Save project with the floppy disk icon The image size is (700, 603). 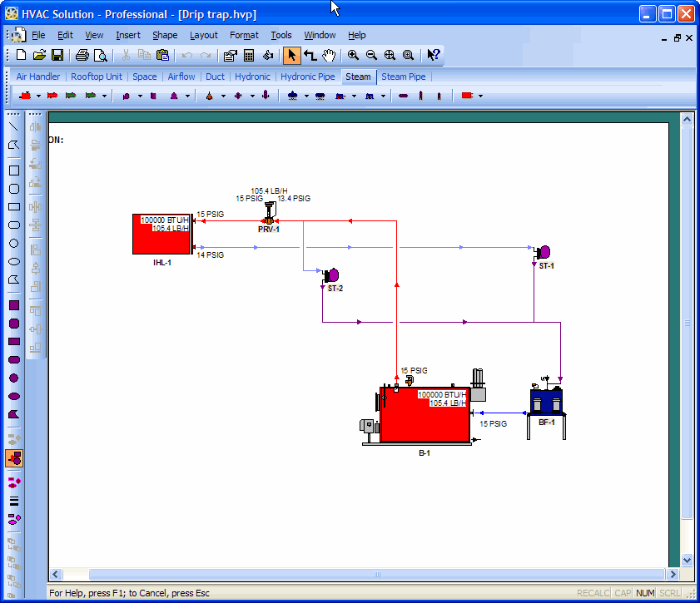57,55
